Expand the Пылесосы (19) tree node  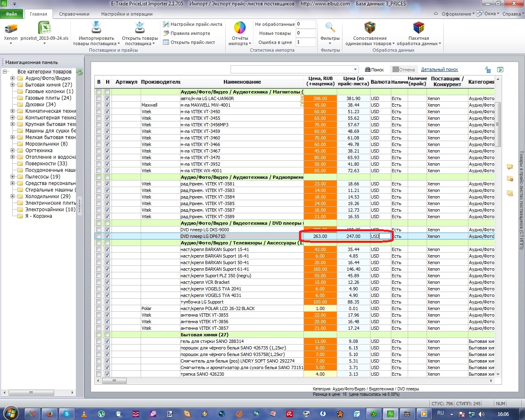[13, 177]
